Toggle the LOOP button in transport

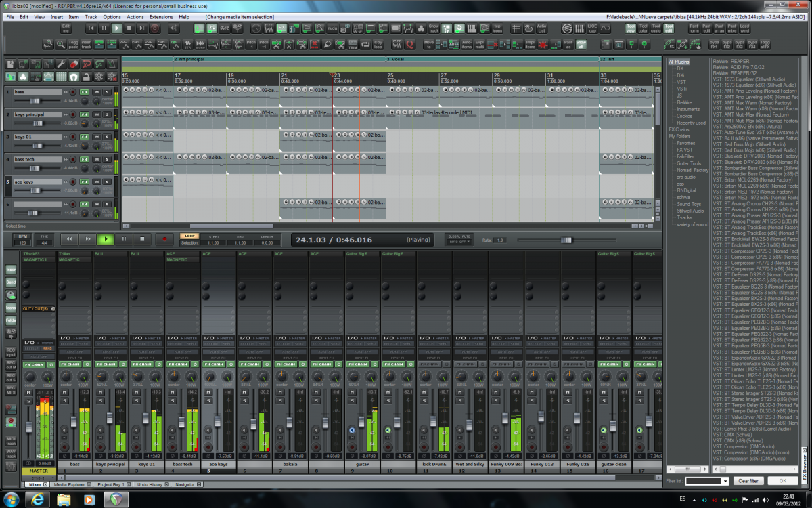[x=188, y=236]
